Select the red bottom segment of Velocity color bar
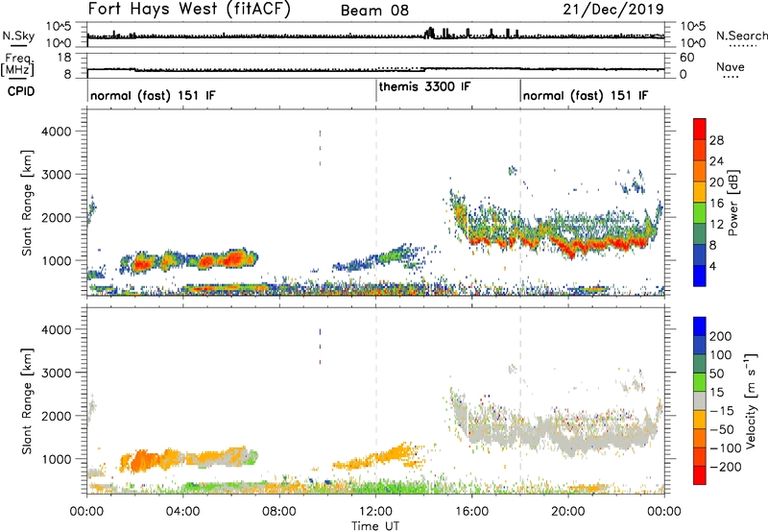The image size is (768, 532). pyautogui.click(x=700, y=475)
